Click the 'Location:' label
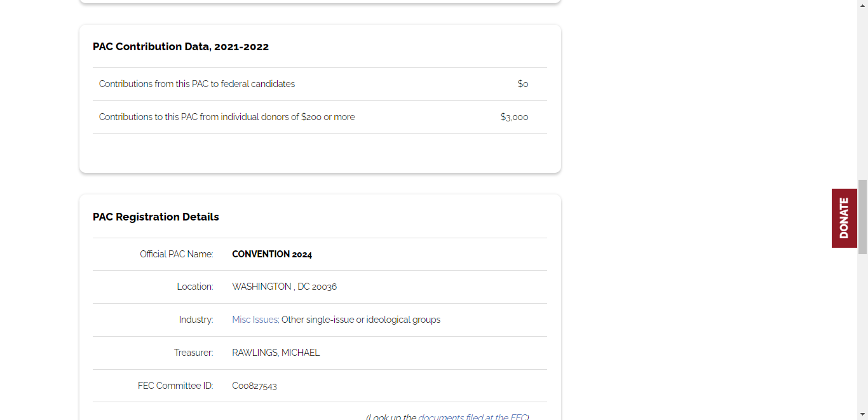This screenshot has width=868, height=420. [x=195, y=287]
